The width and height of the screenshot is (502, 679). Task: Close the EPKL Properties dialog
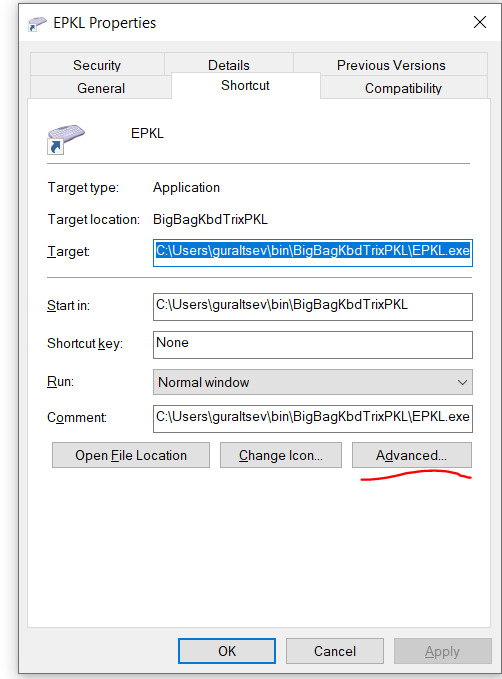pyautogui.click(x=480, y=22)
